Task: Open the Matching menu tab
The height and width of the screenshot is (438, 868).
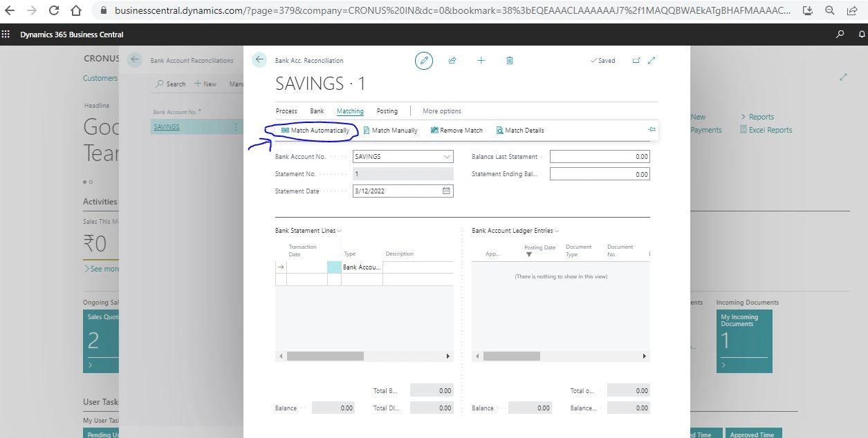Action: [350, 111]
